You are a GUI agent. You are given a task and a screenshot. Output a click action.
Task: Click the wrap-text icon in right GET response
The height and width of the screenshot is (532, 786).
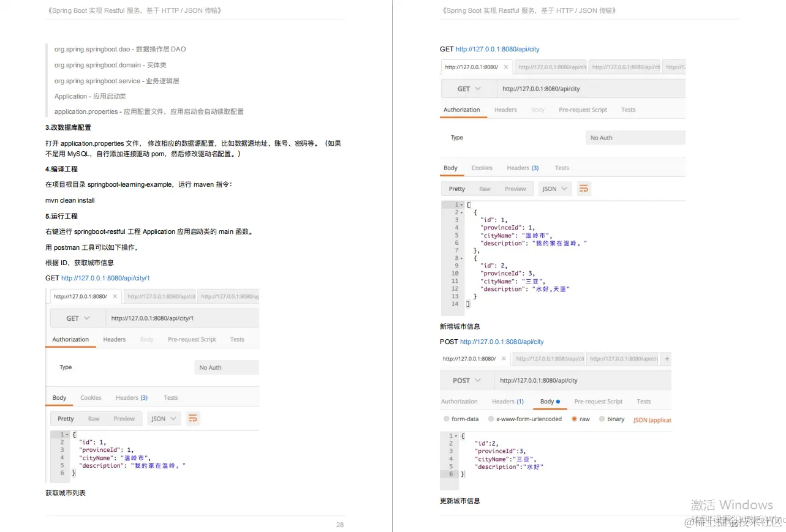(583, 189)
